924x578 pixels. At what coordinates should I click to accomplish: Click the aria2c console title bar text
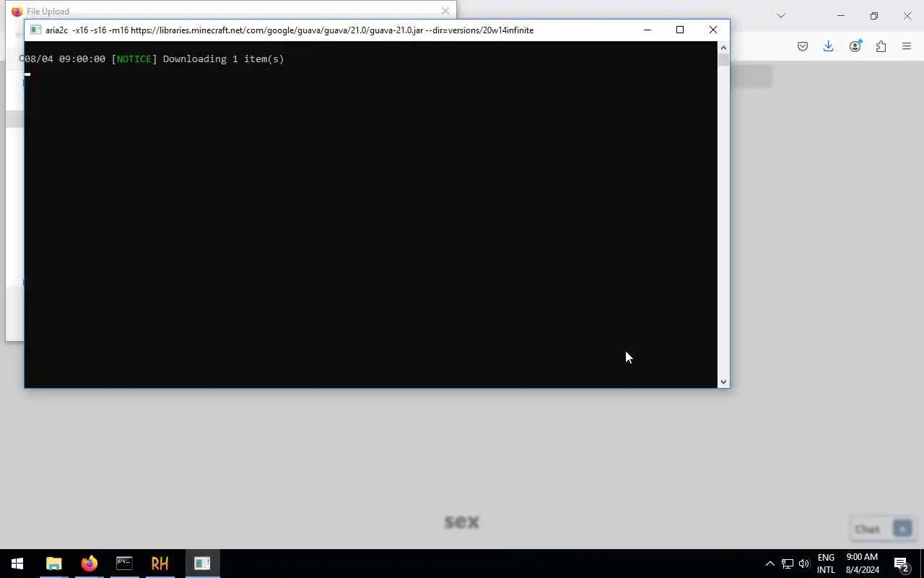(x=289, y=30)
